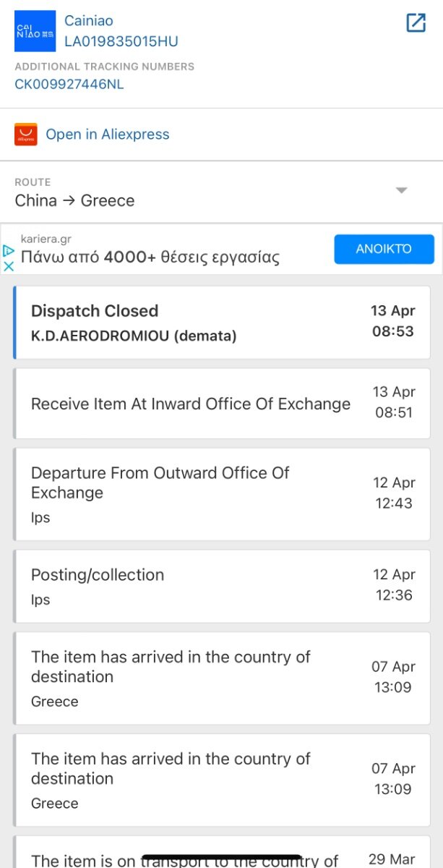Screen dimensions: 443x868
Task: Select the Posting/collection Ips event
Action: tap(222, 586)
